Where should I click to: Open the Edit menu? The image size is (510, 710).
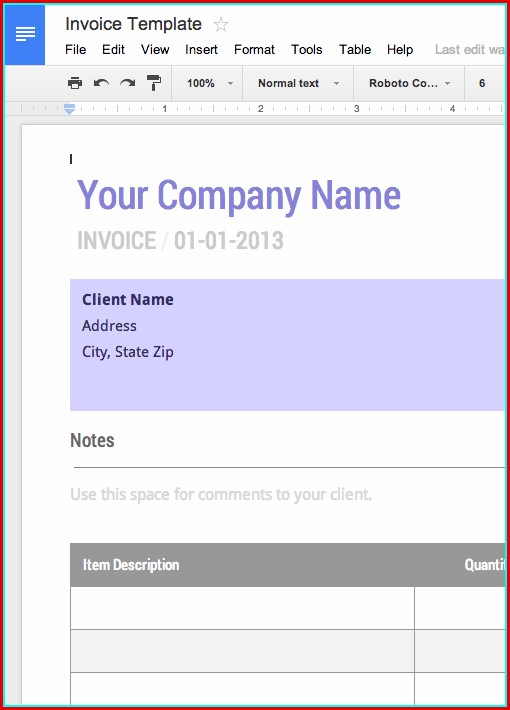pyautogui.click(x=113, y=49)
